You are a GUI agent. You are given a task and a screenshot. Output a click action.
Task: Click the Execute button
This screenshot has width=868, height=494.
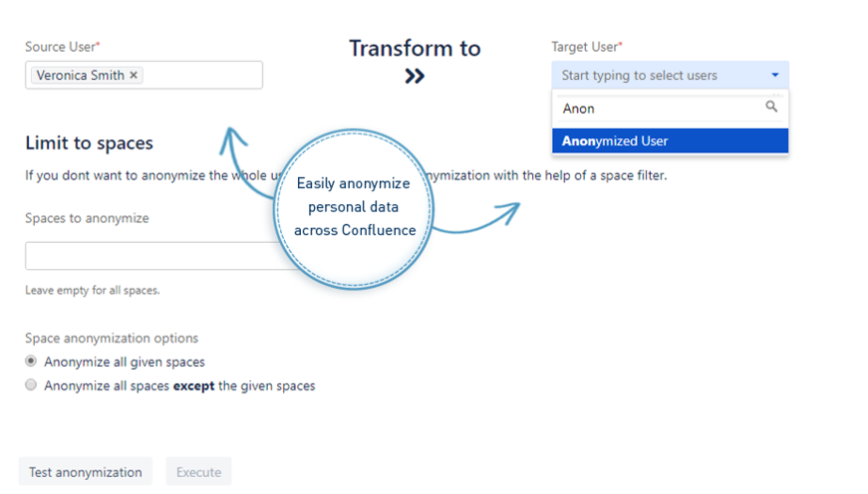(x=198, y=472)
